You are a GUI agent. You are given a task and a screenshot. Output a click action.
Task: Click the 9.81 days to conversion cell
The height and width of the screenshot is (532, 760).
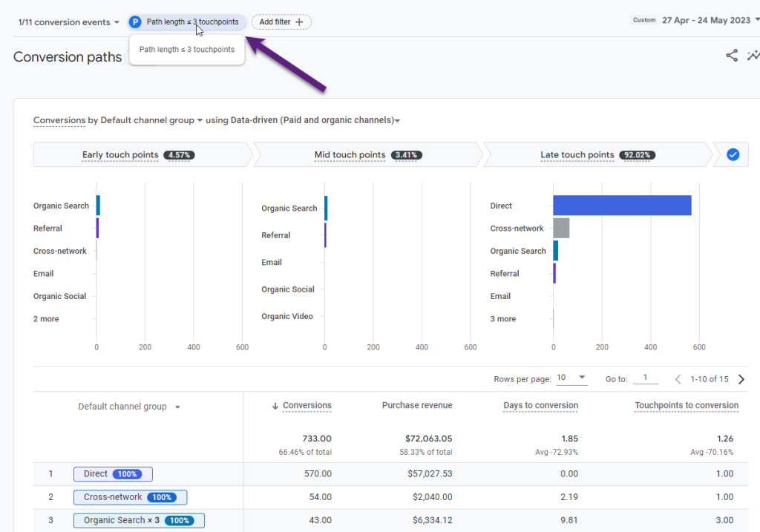tap(569, 520)
